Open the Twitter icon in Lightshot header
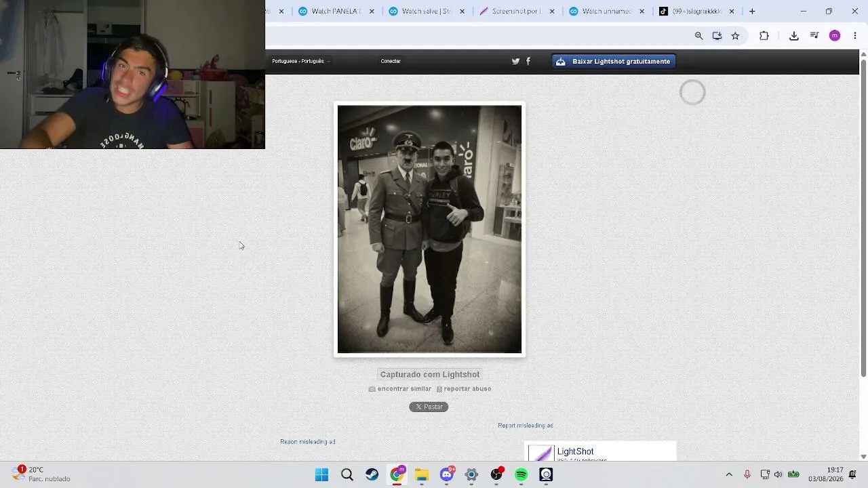This screenshot has width=868, height=488. point(515,61)
